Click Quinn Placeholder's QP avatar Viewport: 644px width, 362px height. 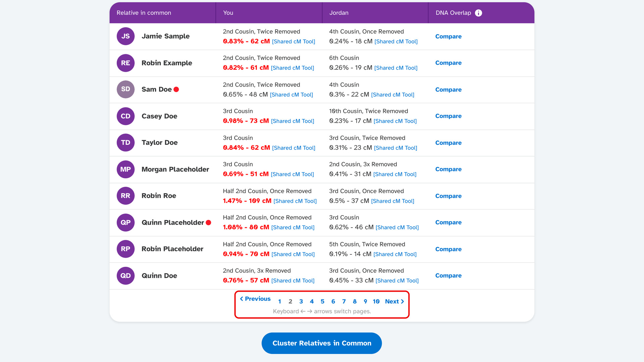tap(125, 223)
